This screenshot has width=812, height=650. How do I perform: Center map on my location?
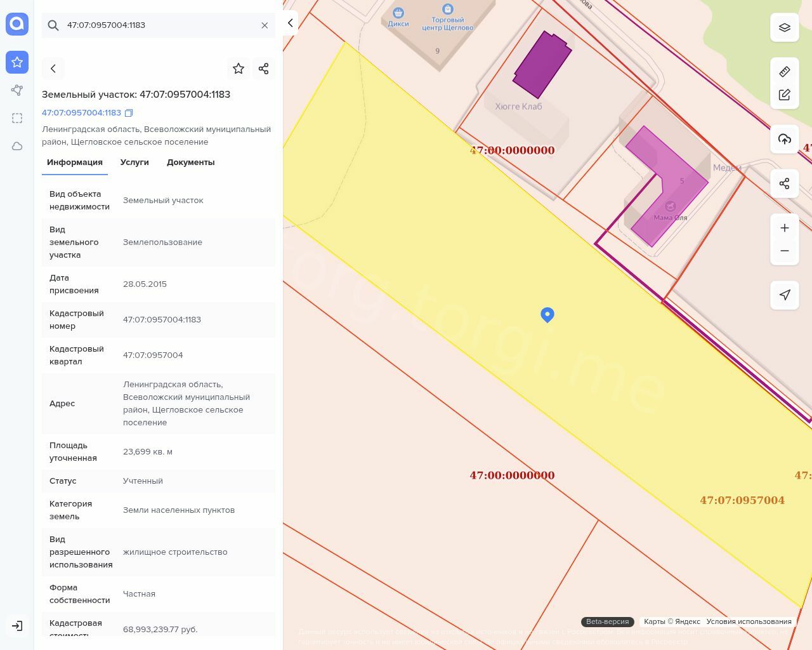coord(785,295)
